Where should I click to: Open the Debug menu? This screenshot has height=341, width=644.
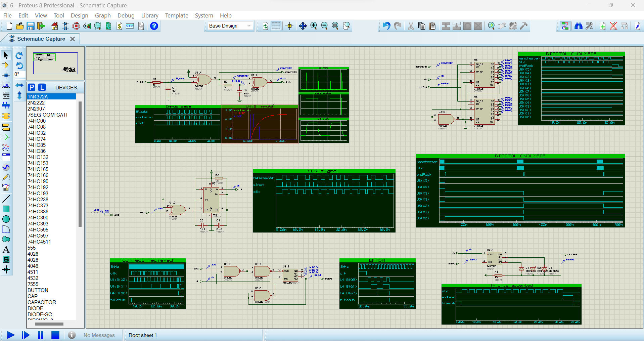(126, 15)
